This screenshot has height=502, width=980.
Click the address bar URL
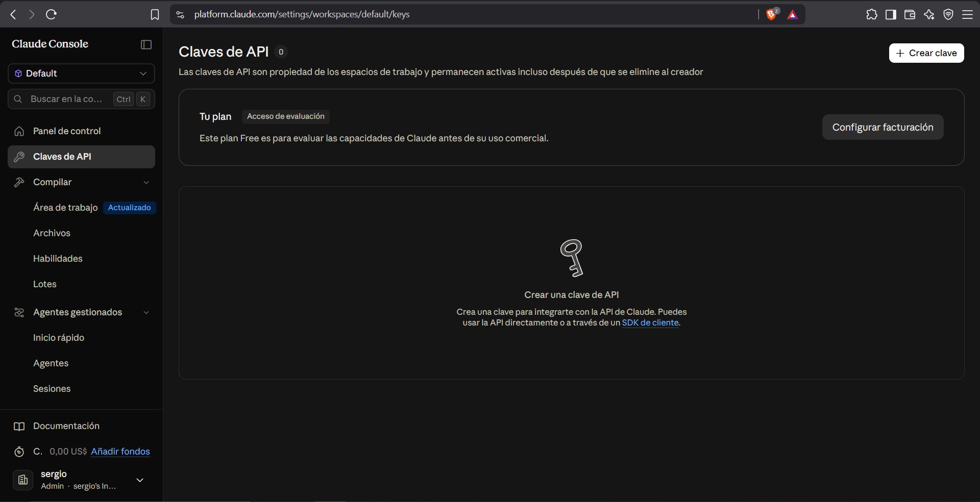(302, 14)
